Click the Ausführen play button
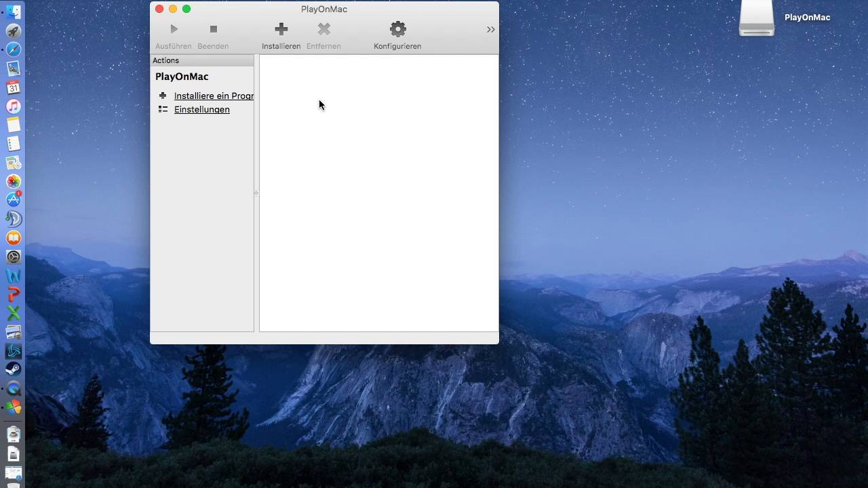The width and height of the screenshot is (868, 488). [x=174, y=29]
